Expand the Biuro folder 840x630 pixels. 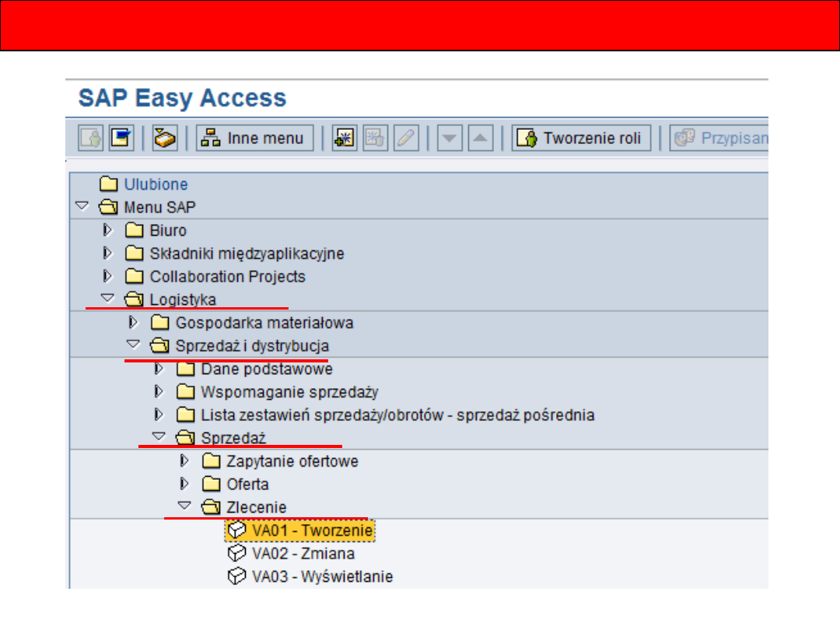[108, 230]
